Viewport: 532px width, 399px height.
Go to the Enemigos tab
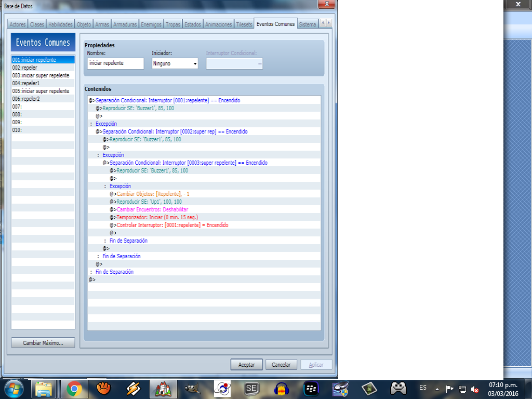coord(151,24)
